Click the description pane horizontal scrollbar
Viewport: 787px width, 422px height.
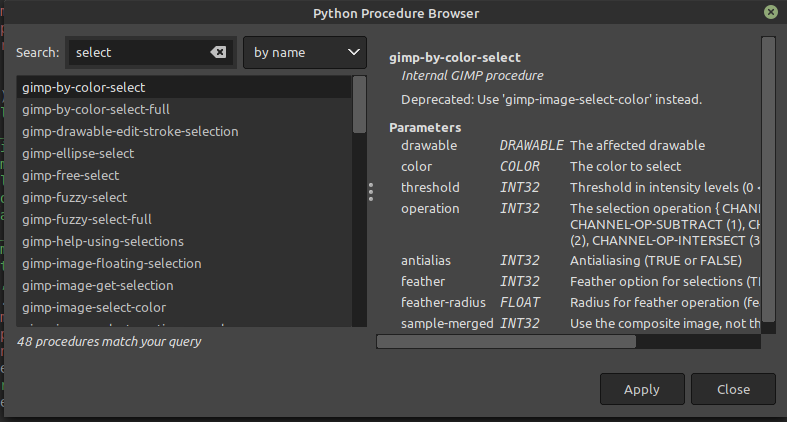coord(506,341)
